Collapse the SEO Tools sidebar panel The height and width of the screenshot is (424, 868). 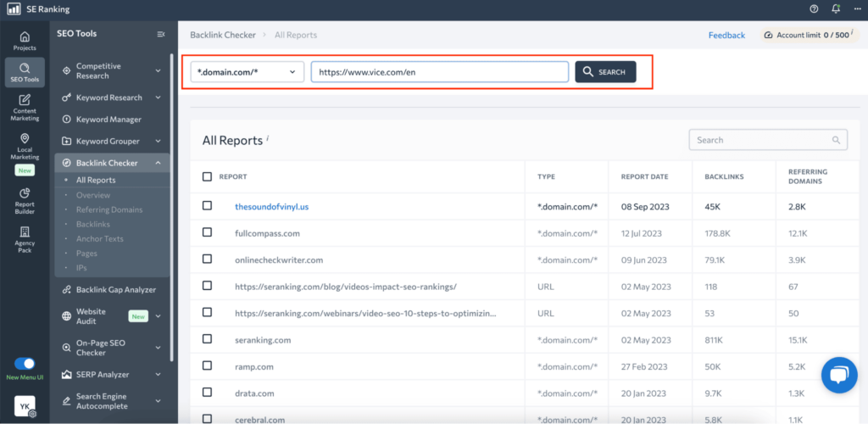tap(161, 34)
